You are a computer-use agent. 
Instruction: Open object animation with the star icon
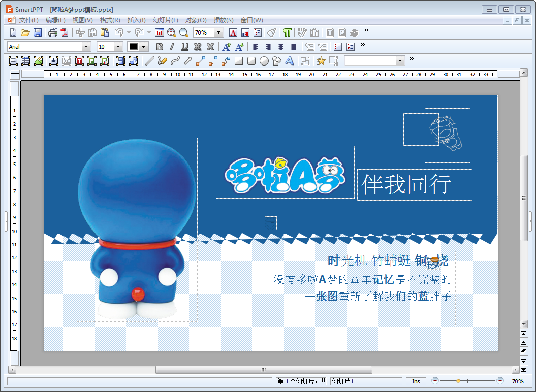tap(321, 61)
